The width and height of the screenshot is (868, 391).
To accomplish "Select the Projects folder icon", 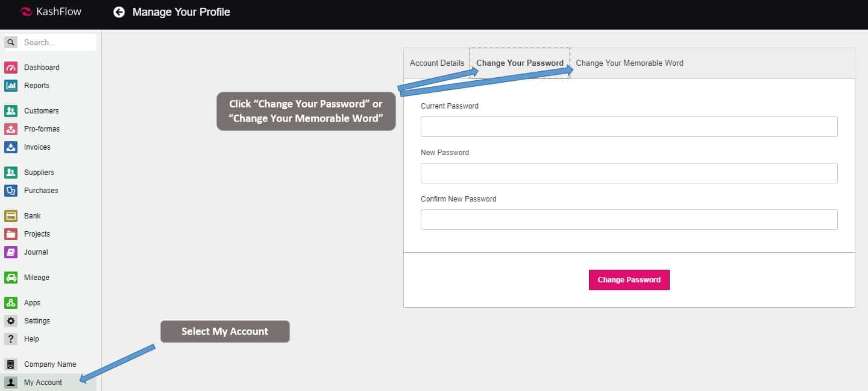I will coord(11,234).
